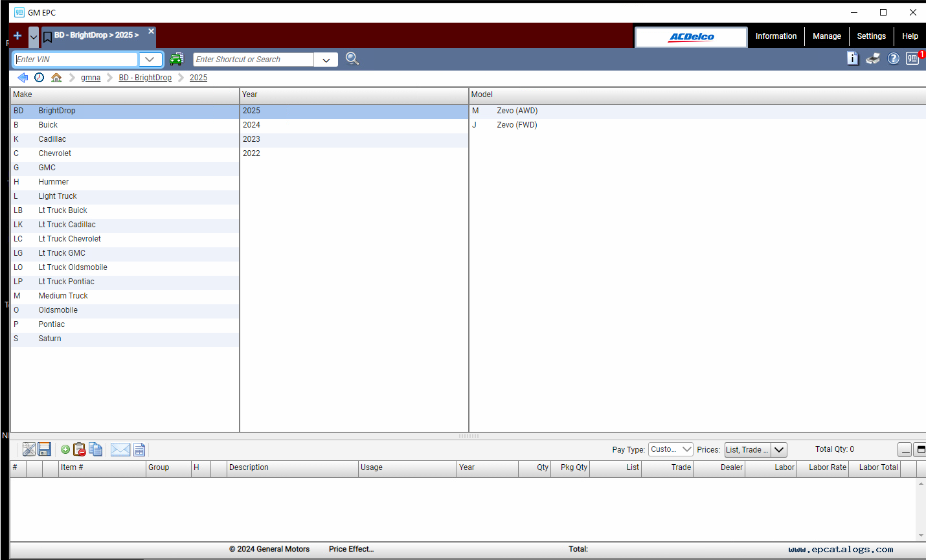
Task: Minimize the picklist panel button
Action: (905, 449)
